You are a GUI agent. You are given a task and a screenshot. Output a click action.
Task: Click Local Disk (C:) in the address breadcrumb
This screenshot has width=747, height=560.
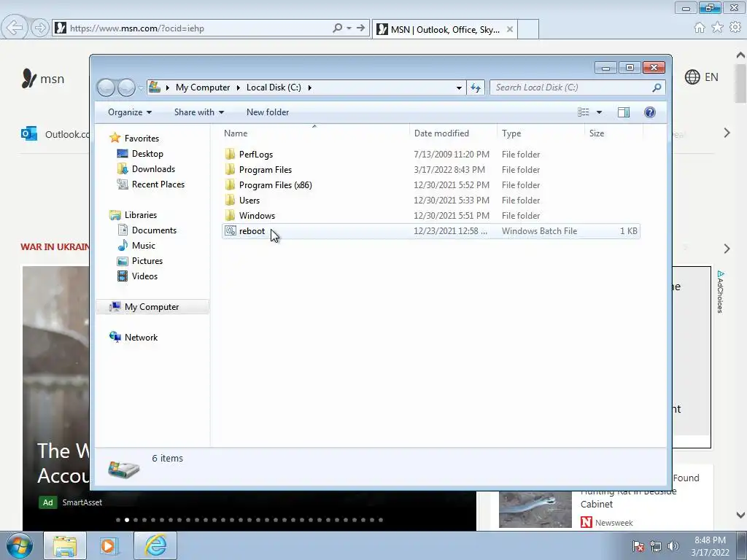(x=274, y=87)
